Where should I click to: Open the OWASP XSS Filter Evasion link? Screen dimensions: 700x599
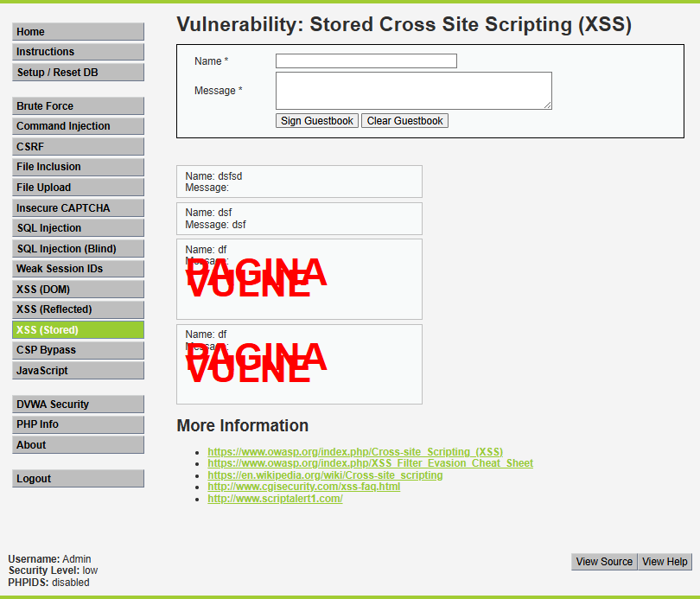tap(370, 463)
